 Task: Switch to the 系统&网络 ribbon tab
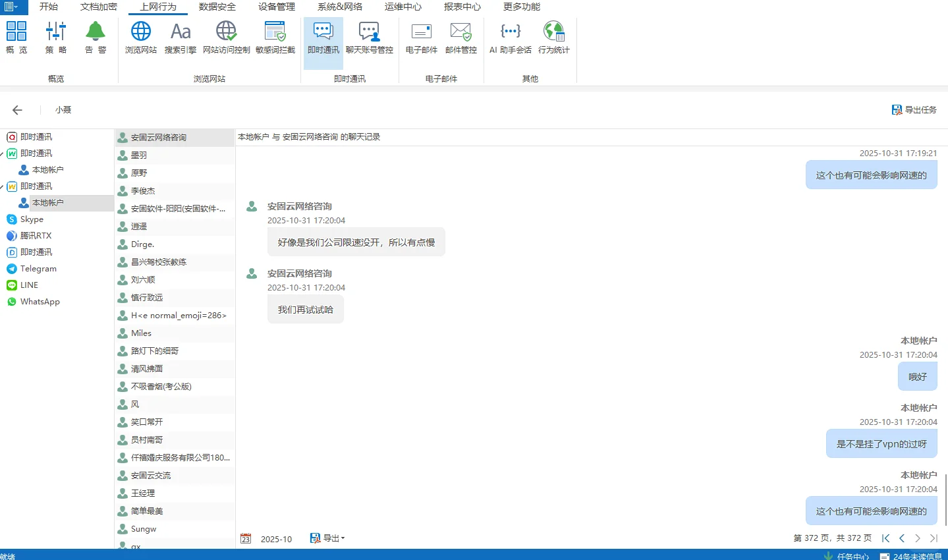point(340,7)
